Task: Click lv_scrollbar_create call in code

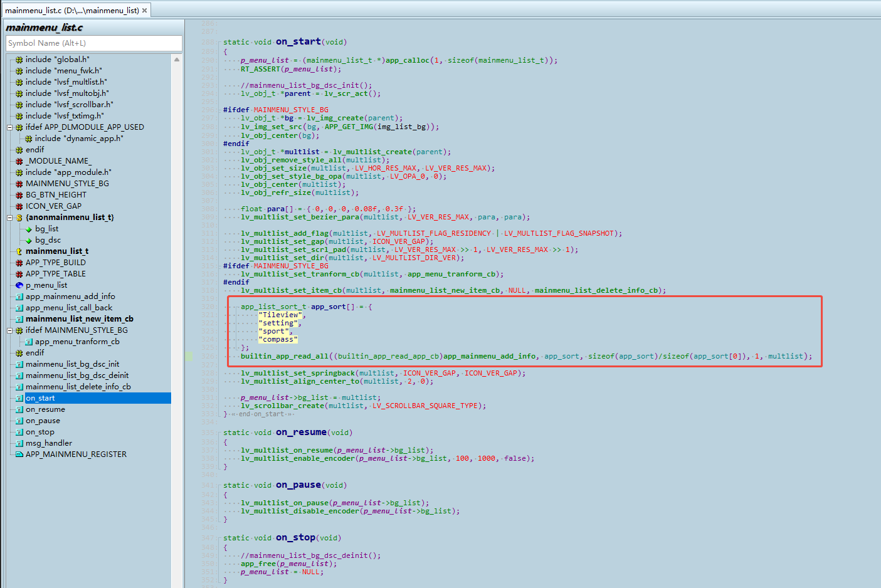Action: point(282,406)
